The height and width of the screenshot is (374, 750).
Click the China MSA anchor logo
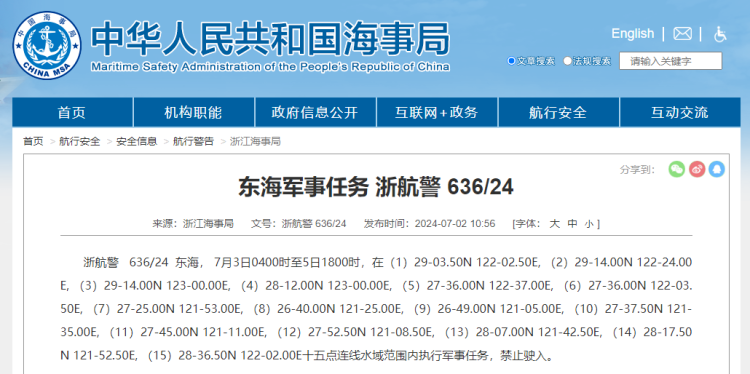pos(46,45)
